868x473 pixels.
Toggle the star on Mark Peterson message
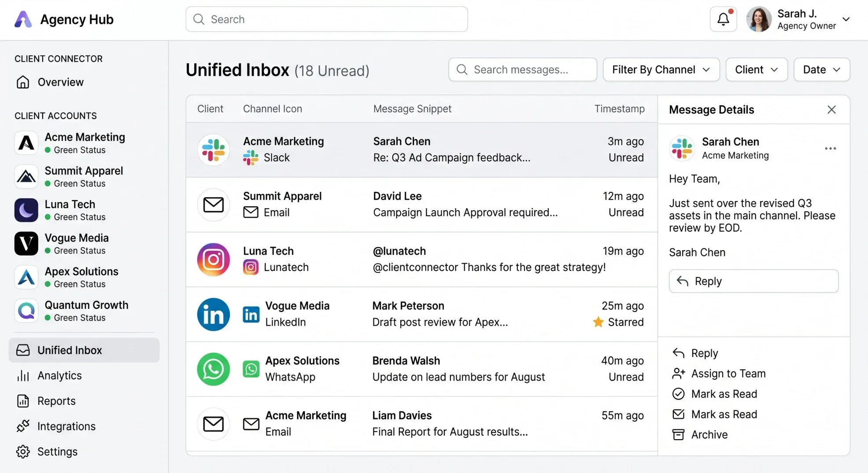598,322
